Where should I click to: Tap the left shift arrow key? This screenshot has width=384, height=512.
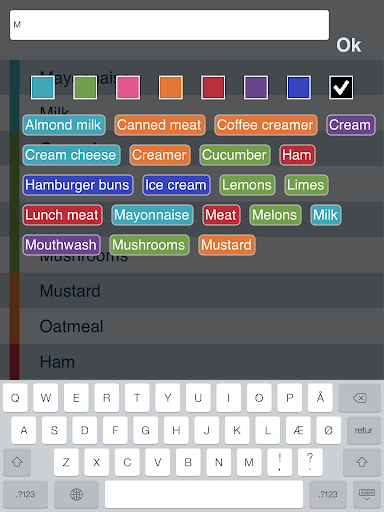point(17,462)
